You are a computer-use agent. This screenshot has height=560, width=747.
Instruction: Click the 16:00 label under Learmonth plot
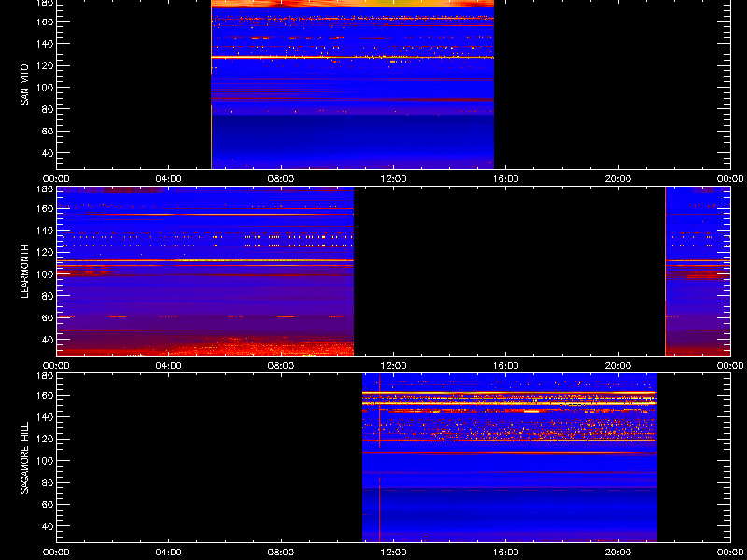tap(505, 366)
